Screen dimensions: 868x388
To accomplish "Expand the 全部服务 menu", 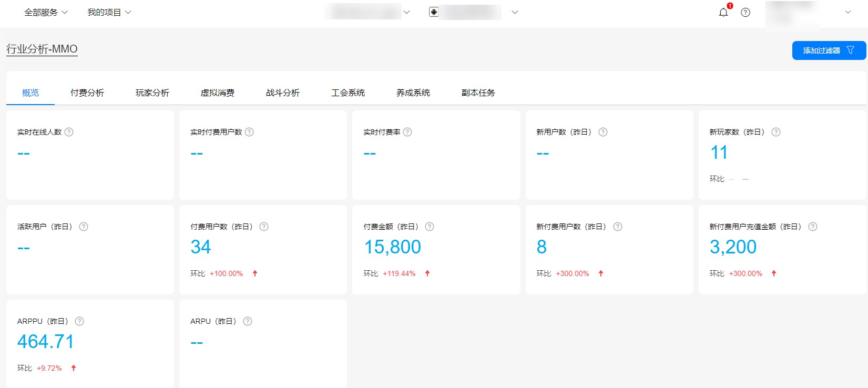I will click(46, 12).
